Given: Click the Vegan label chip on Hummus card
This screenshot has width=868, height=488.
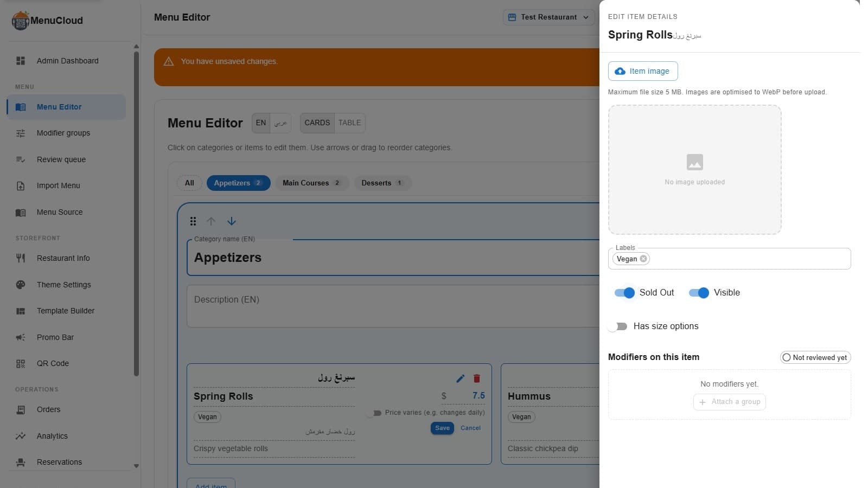Looking at the screenshot, I should [521, 417].
